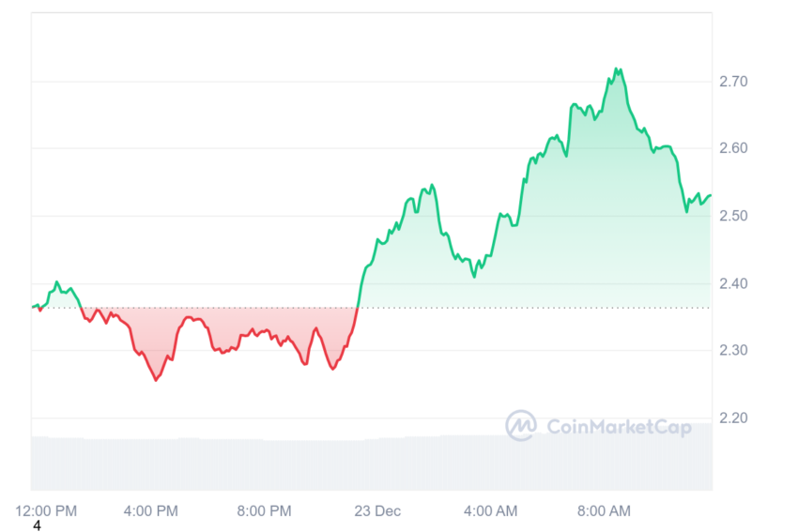This screenshot has width=798, height=532.
Task: Click the number 4 below the chart
Action: pos(37,525)
